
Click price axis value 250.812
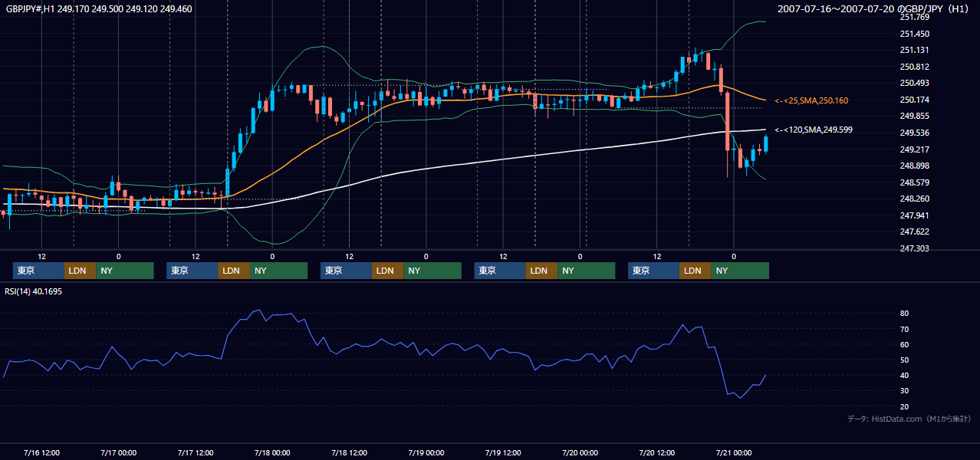[x=914, y=67]
